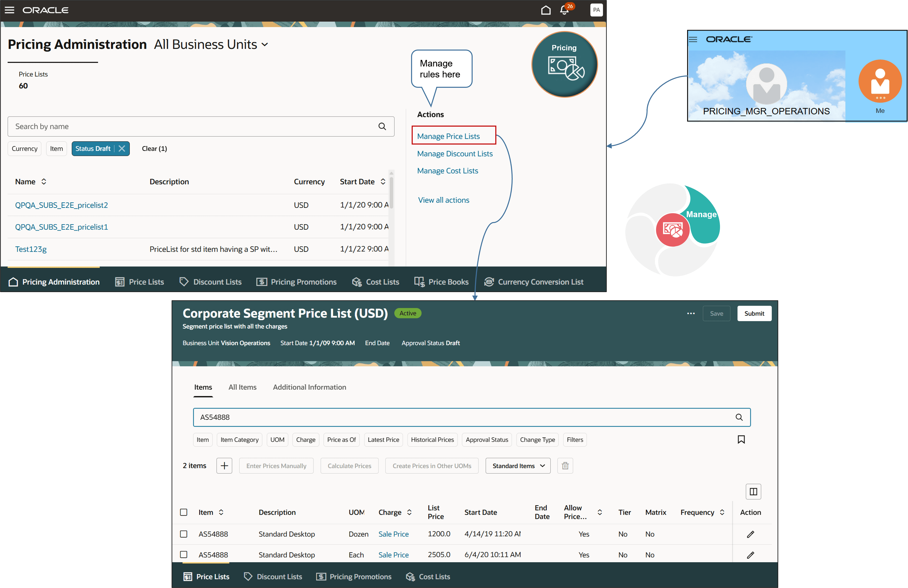
Task: Open Discount Lists via the tag icon
Action: click(x=211, y=281)
